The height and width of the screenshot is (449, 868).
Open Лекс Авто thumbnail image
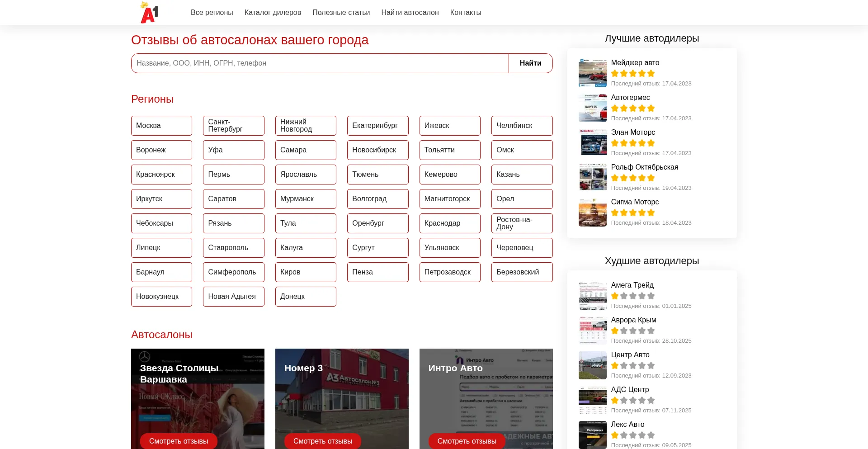coord(592,435)
